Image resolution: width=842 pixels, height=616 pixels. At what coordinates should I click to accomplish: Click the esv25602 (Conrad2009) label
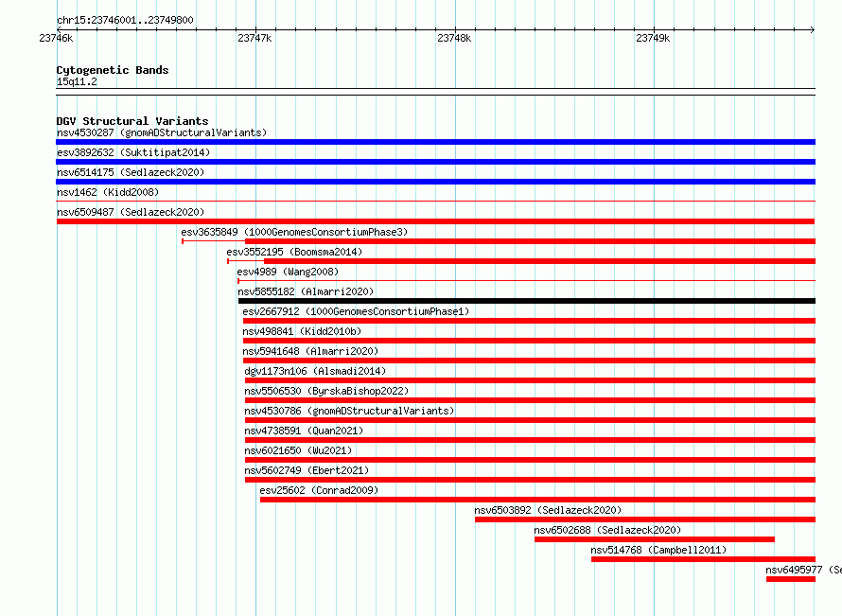(319, 490)
